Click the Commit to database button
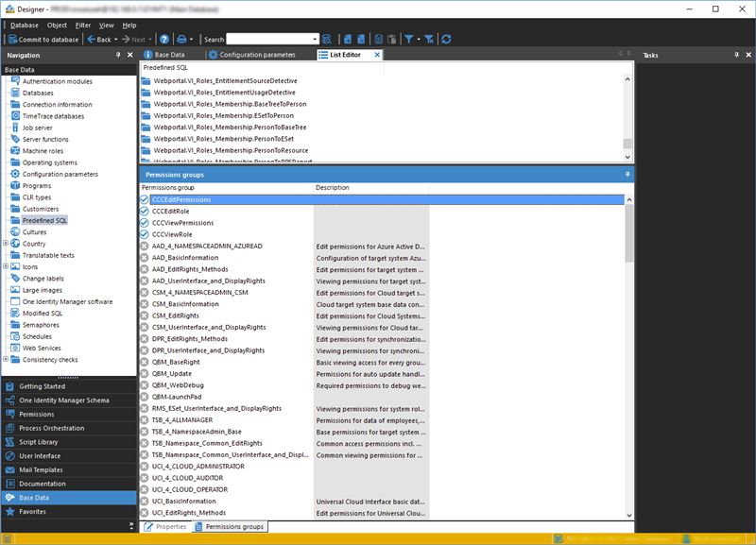Viewport: 756px width, 545px height. click(x=43, y=40)
